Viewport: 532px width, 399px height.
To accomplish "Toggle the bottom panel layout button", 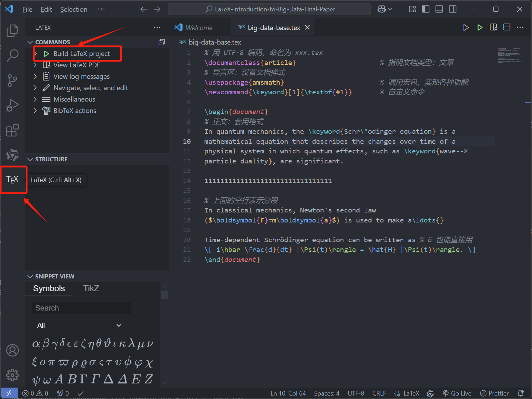I will click(x=439, y=9).
